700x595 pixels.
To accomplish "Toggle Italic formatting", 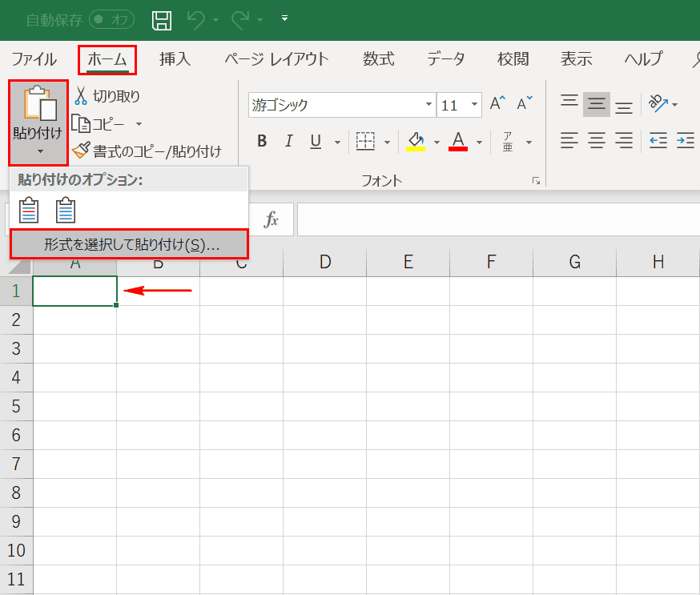I will coord(289,142).
